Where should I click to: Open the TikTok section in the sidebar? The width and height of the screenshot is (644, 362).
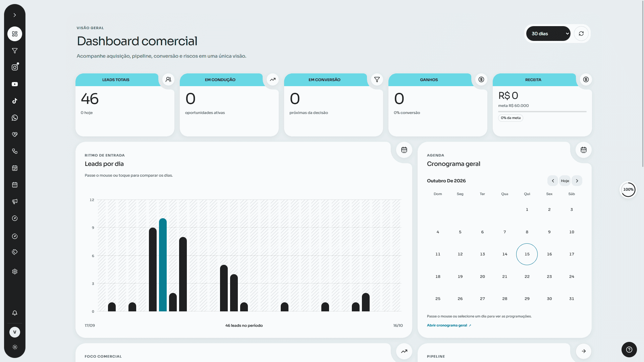tap(15, 101)
